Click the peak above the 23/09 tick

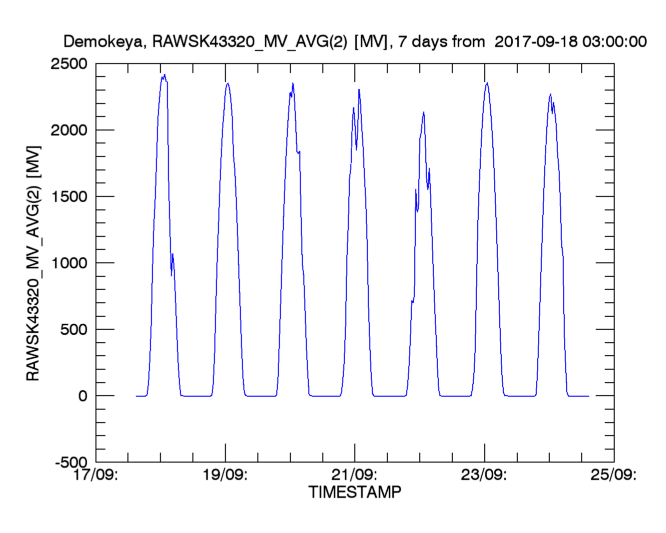(x=487, y=83)
